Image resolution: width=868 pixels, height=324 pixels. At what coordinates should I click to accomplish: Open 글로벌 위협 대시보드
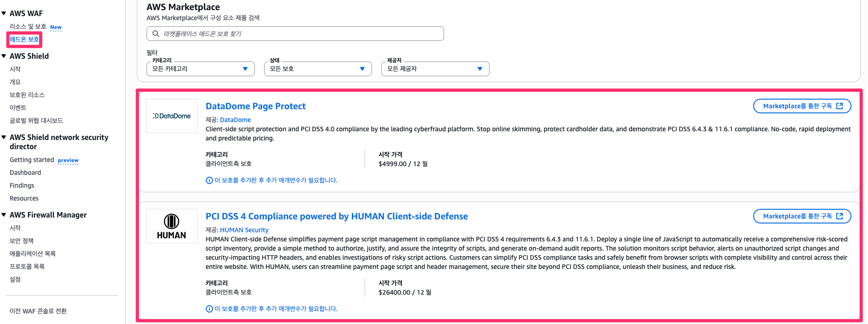tap(36, 120)
